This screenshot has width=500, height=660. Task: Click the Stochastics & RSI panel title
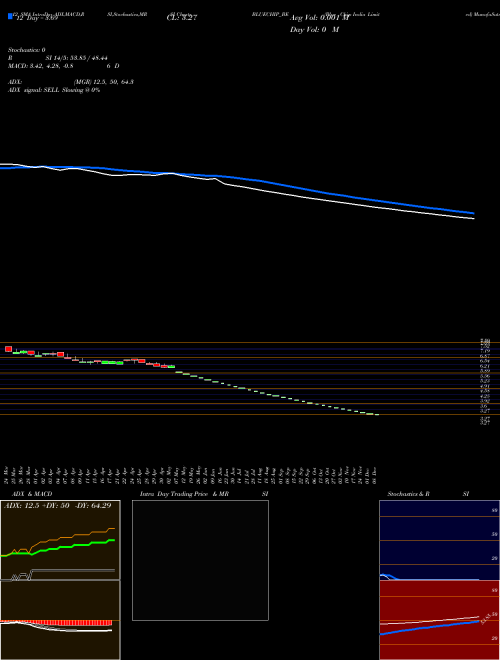[x=428, y=494]
